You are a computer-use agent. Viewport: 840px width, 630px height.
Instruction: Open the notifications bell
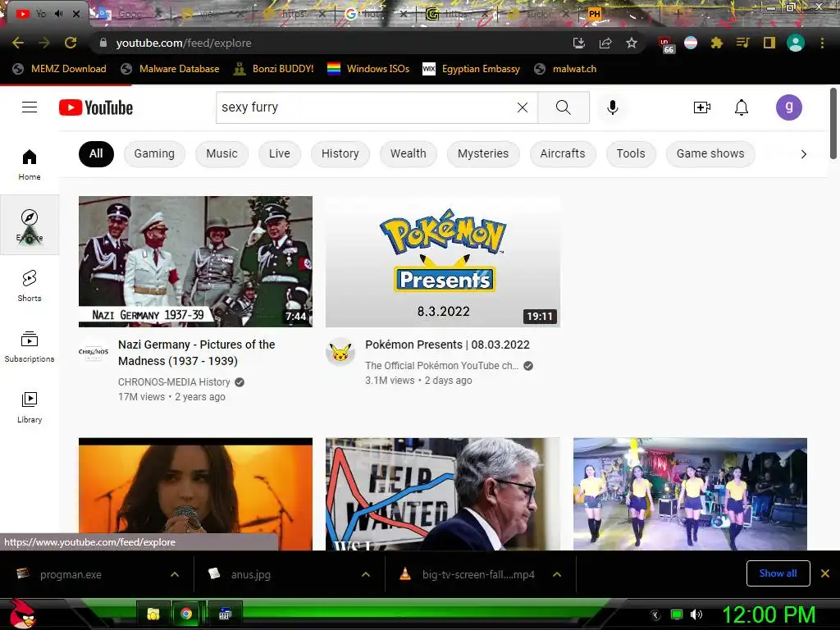pos(742,107)
